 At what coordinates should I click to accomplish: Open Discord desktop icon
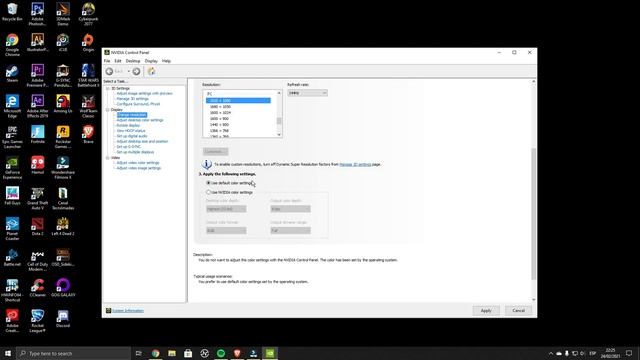63,318
